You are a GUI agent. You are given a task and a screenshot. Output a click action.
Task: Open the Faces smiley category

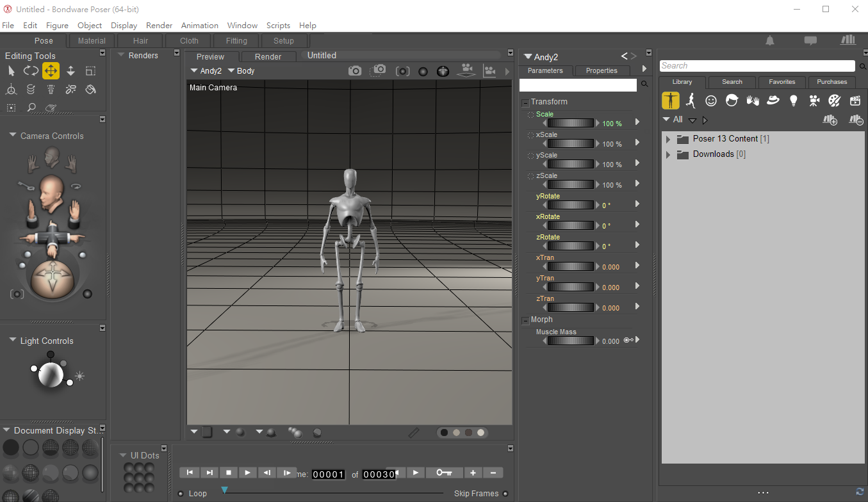click(711, 101)
